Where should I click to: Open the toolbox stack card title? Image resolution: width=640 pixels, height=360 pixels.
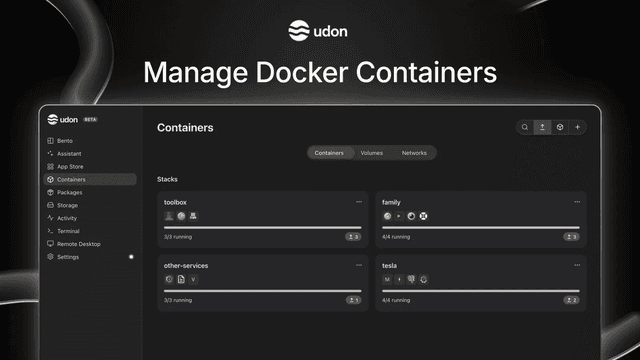pyautogui.click(x=175, y=202)
